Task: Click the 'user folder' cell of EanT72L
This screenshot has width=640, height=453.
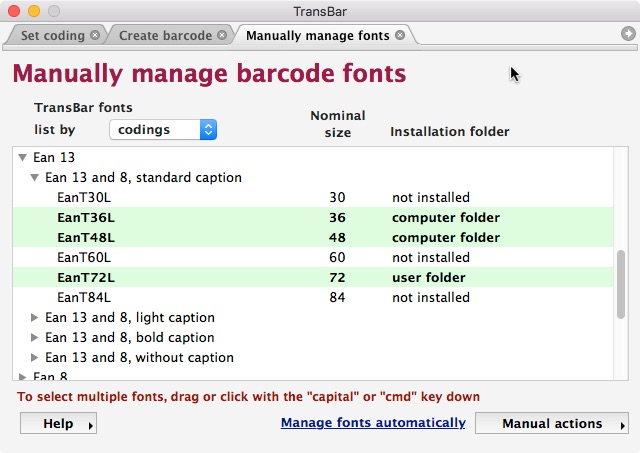Action: click(x=429, y=277)
